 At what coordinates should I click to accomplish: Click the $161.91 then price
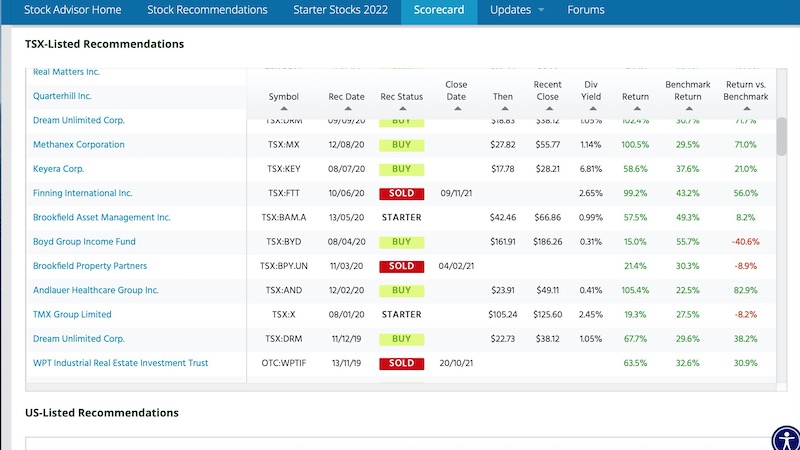[503, 242]
